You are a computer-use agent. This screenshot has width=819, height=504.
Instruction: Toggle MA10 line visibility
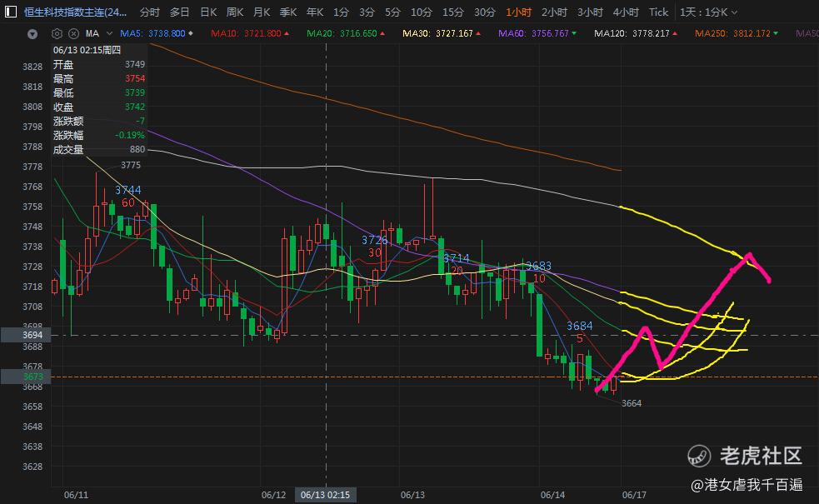pos(250,33)
